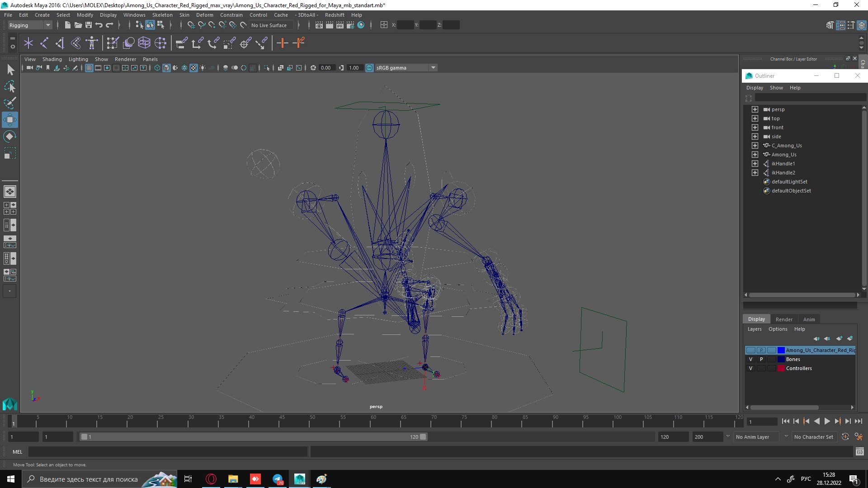Toggle visibility of the Controllers layer
The width and height of the screenshot is (868, 488).
[751, 369]
